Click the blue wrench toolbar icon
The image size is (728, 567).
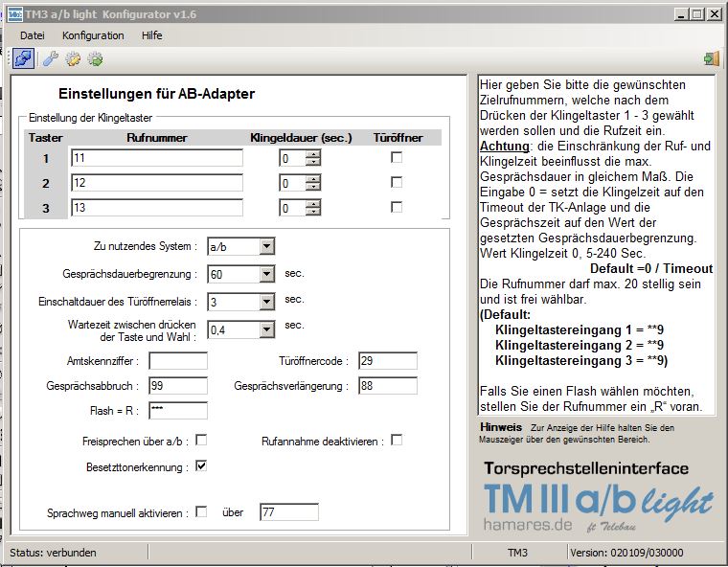(50, 59)
